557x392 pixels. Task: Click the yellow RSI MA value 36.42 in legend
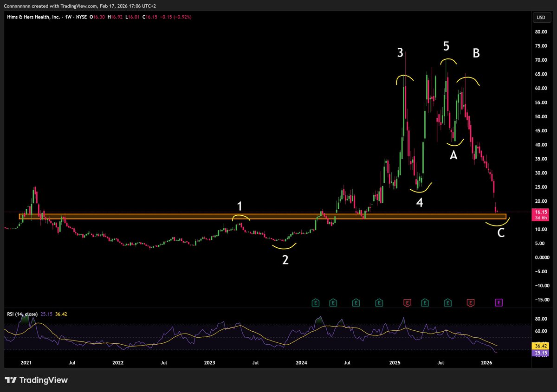(61, 314)
